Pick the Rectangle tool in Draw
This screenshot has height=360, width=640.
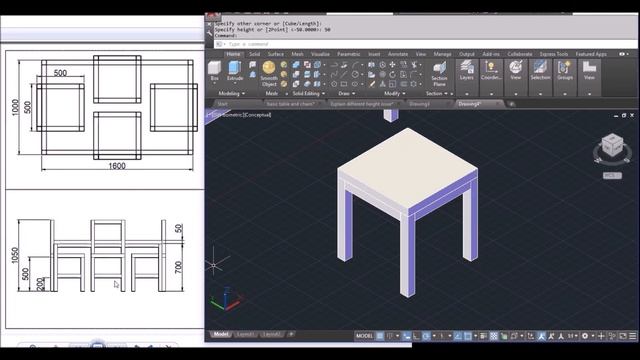pyautogui.click(x=344, y=84)
